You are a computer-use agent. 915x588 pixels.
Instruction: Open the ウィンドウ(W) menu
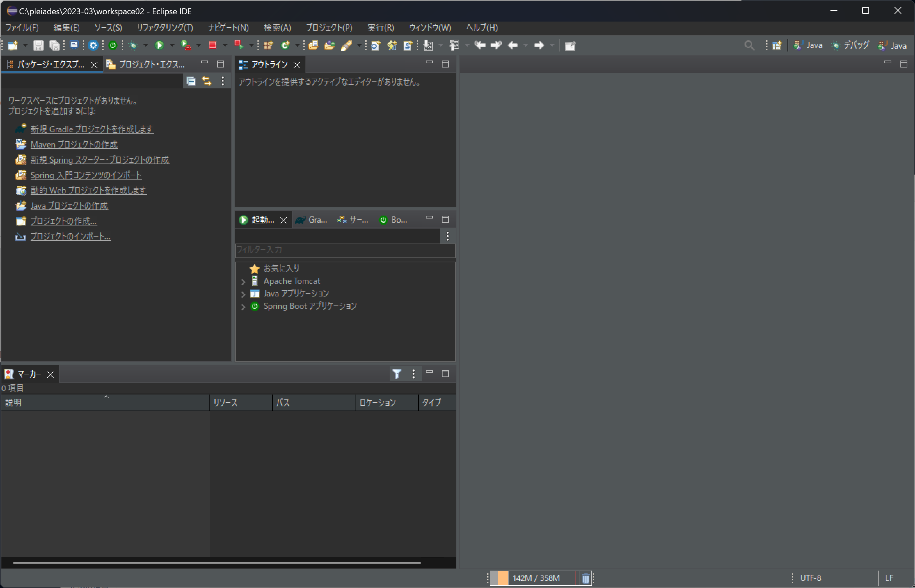430,27
